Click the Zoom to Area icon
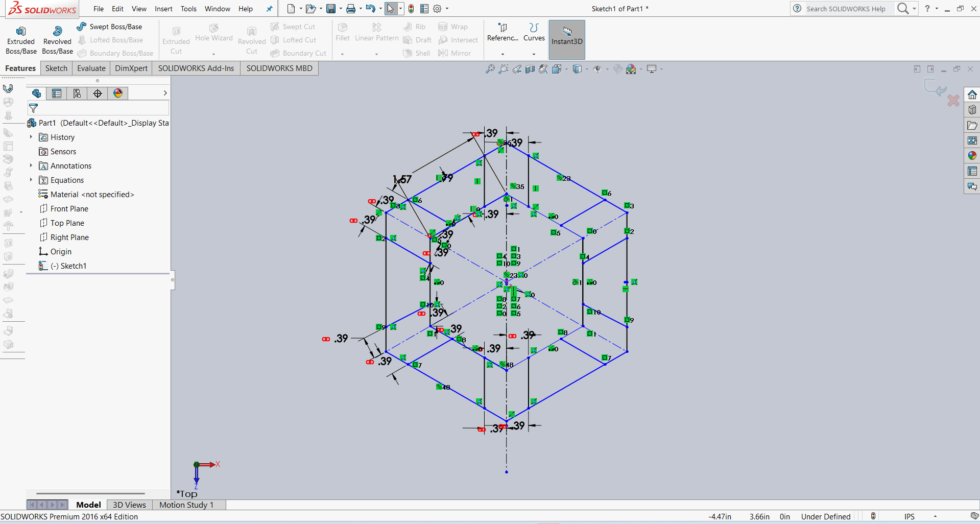 click(x=504, y=69)
